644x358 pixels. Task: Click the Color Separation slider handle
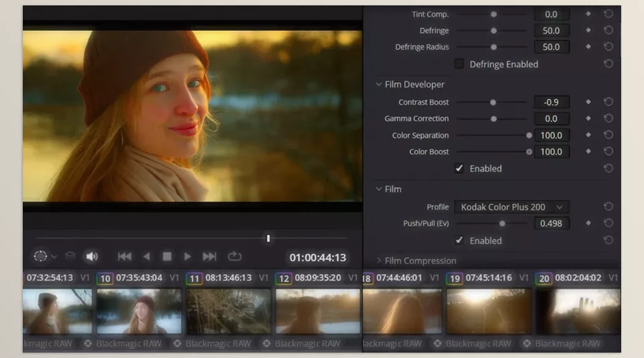click(x=529, y=135)
